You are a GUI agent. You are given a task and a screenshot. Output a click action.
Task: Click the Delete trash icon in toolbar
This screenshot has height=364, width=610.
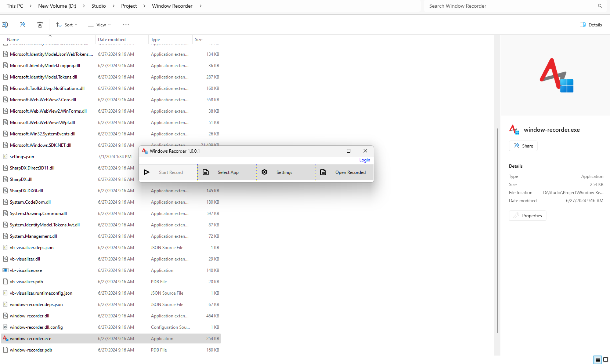click(x=40, y=25)
